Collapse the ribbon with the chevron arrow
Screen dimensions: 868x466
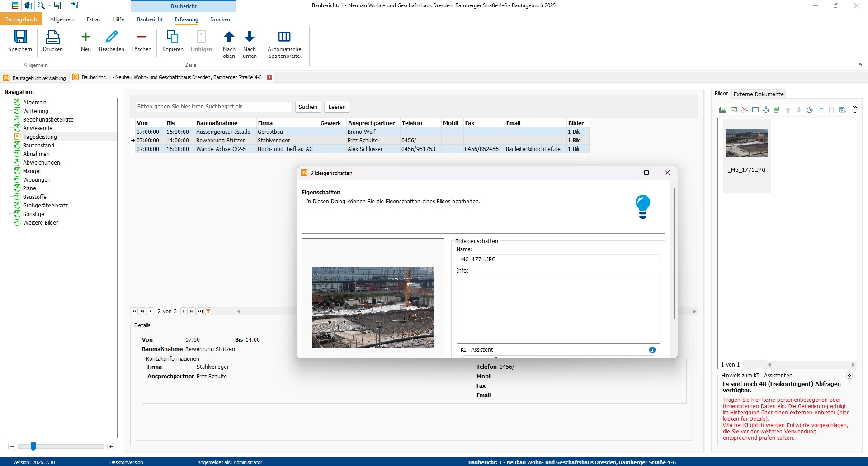(860, 65)
